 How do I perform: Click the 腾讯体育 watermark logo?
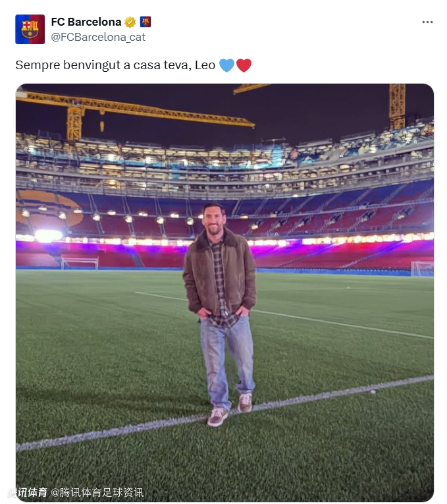(x=28, y=492)
